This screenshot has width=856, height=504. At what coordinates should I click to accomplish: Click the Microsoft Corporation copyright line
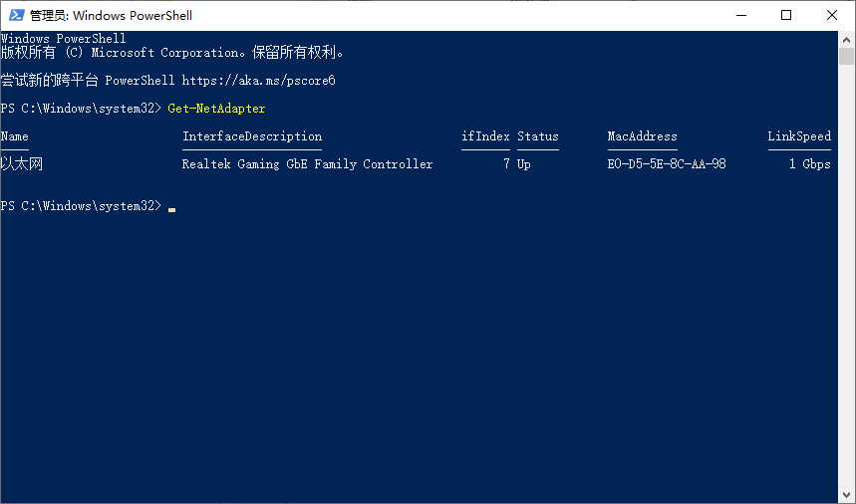pyautogui.click(x=172, y=53)
